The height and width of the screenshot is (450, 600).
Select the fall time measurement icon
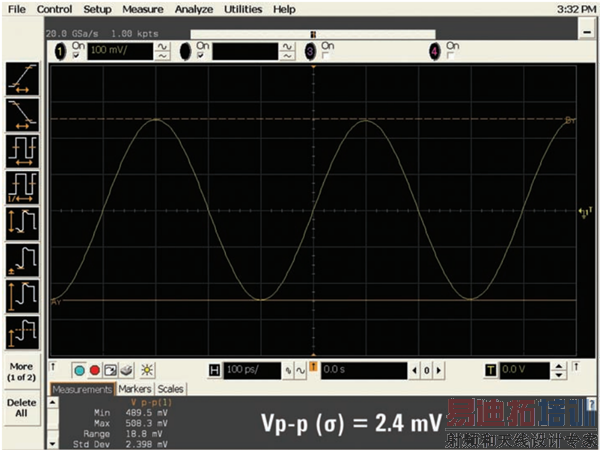click(x=22, y=115)
